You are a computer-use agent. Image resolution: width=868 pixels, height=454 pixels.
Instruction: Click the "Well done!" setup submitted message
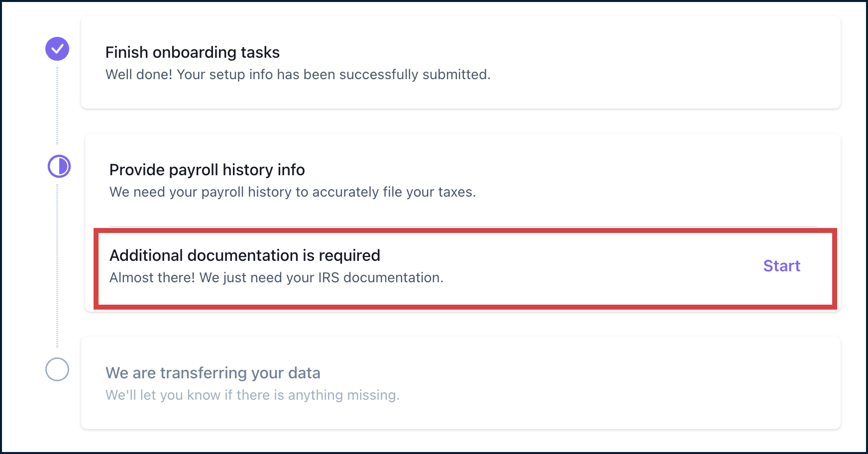tap(298, 75)
